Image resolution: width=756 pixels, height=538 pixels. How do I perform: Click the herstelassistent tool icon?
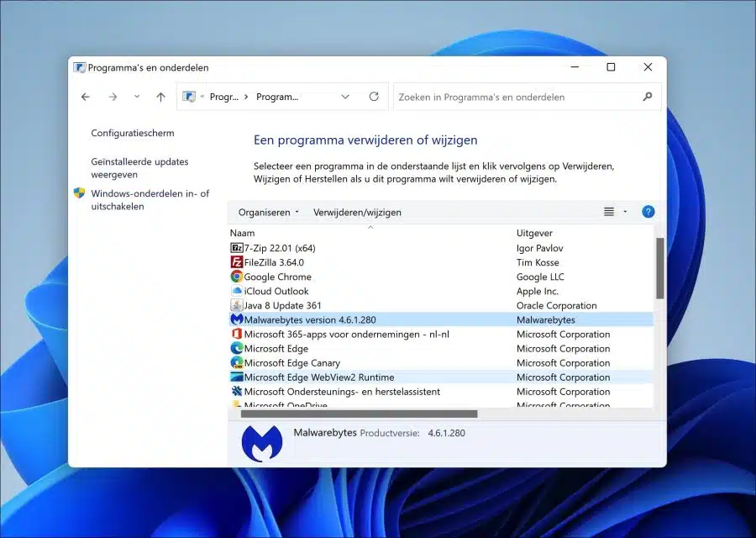point(237,392)
